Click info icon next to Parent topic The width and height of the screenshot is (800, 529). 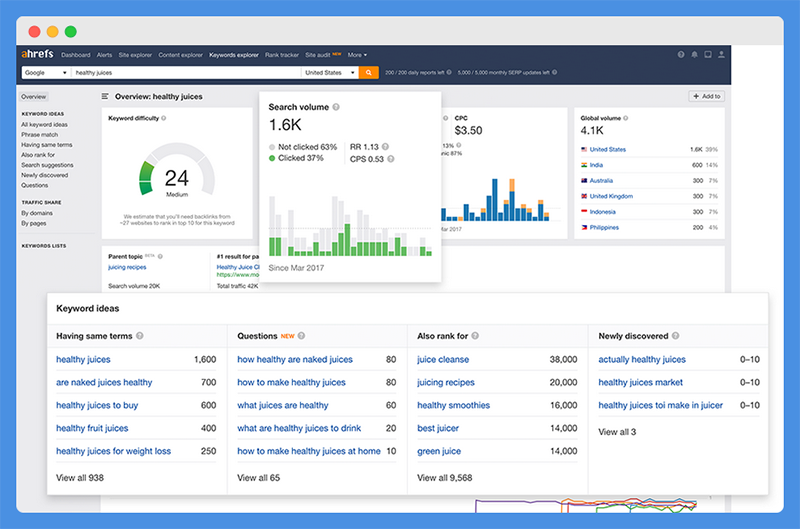click(160, 256)
